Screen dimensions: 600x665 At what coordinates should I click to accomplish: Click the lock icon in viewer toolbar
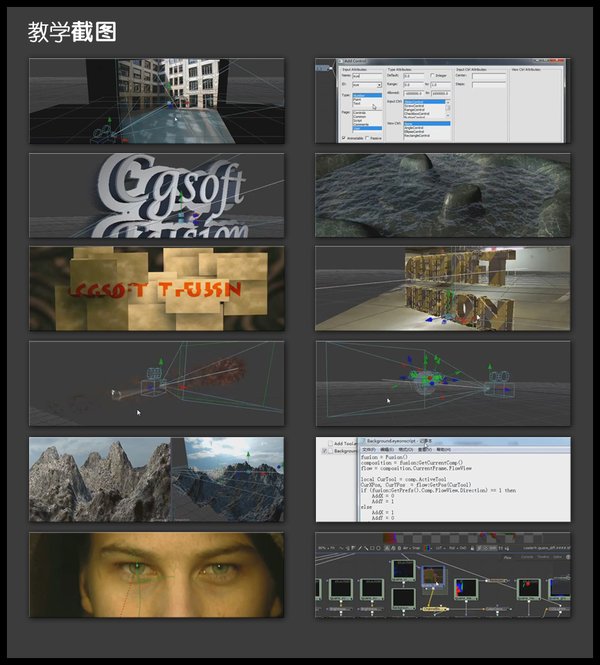[x=472, y=548]
